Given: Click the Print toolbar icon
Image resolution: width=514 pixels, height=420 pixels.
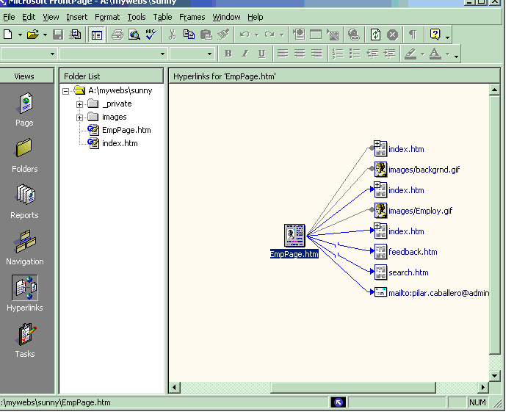Looking at the screenshot, I should 117,35.
